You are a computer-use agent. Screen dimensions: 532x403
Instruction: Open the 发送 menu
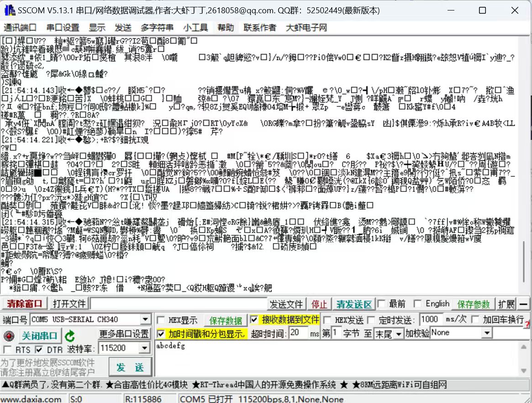123,27
